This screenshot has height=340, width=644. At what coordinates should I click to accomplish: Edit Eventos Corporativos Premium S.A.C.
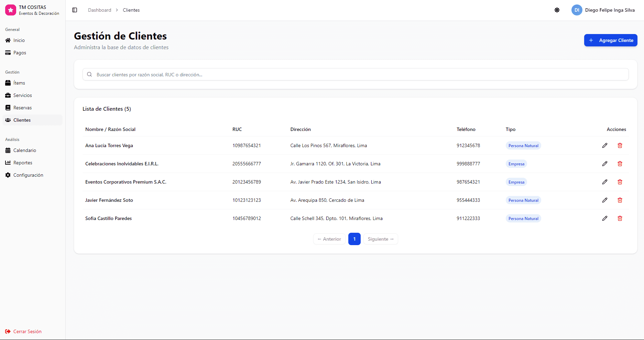pyautogui.click(x=605, y=182)
